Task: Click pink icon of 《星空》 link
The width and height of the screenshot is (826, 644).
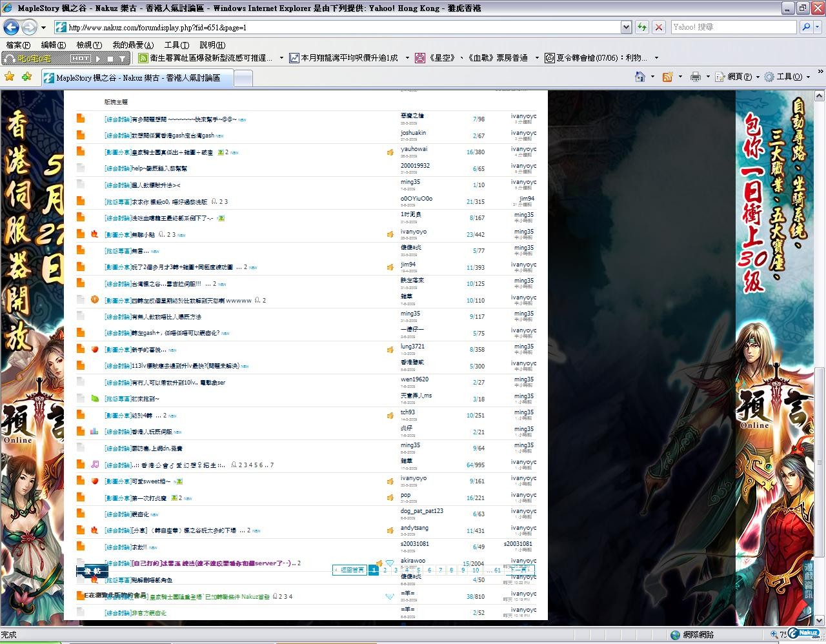Action: click(x=420, y=58)
